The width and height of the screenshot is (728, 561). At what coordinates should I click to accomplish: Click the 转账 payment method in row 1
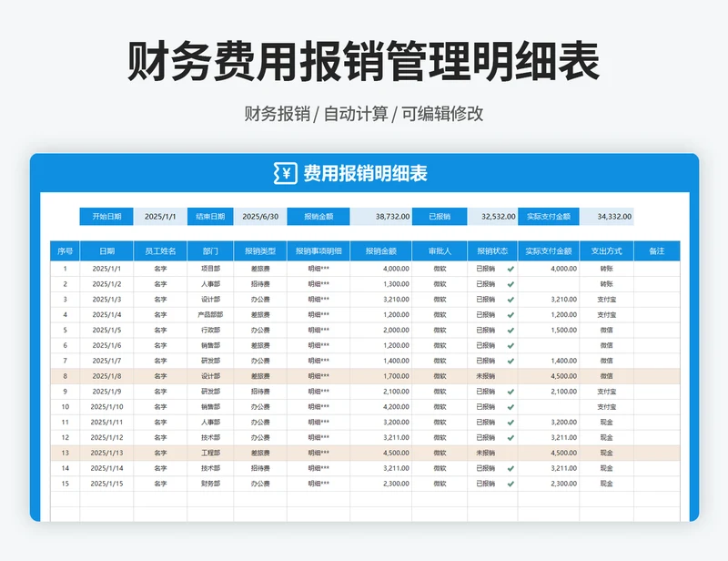(606, 269)
